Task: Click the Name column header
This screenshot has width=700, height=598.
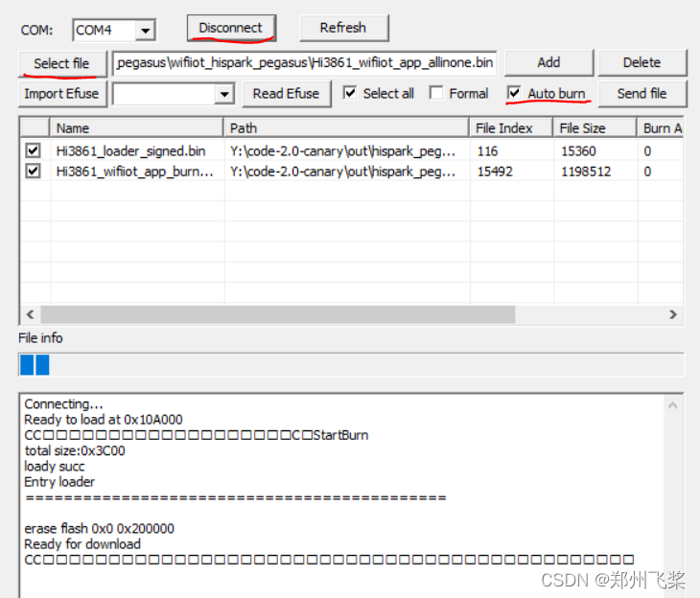Action: click(136, 128)
